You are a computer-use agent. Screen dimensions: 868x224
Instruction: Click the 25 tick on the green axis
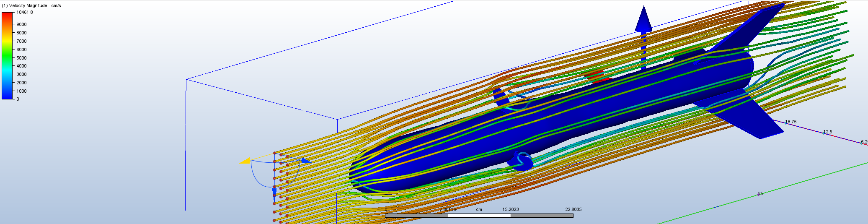(760, 193)
